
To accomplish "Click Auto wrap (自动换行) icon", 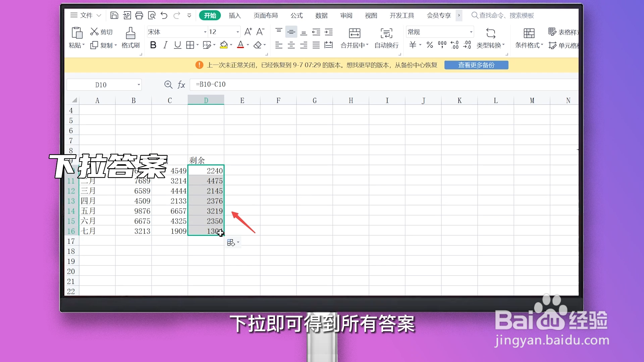I will point(386,33).
